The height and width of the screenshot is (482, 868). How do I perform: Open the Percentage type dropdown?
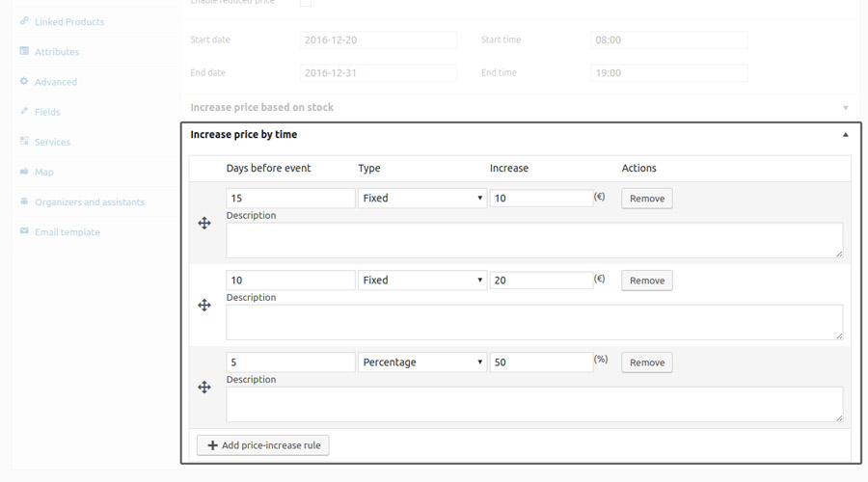[x=422, y=362]
